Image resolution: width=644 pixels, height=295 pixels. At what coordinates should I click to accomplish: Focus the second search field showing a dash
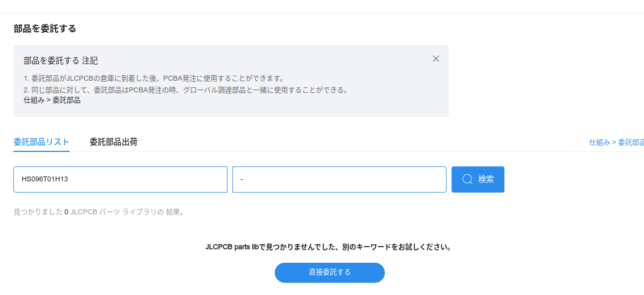[339, 180]
